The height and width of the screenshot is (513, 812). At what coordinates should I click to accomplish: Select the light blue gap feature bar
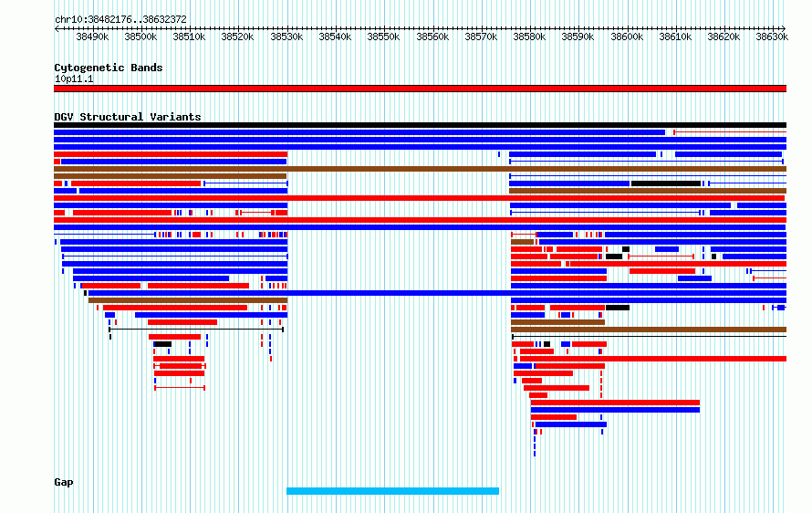point(392,491)
